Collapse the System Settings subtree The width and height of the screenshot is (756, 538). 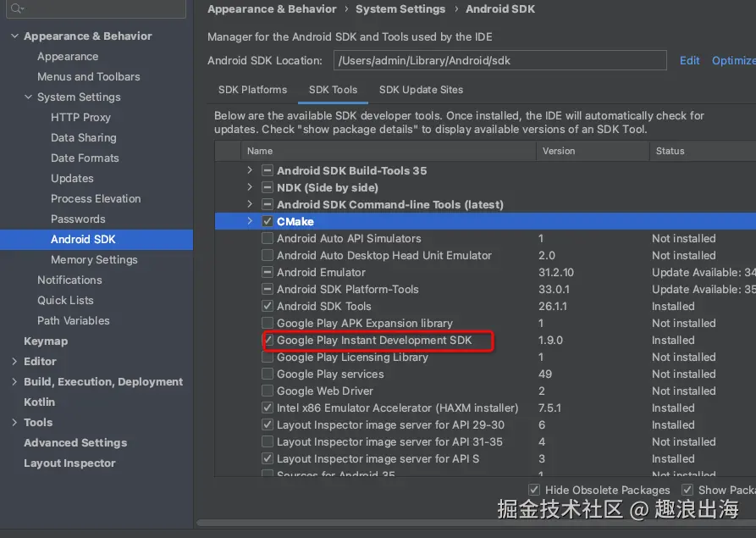(x=29, y=97)
